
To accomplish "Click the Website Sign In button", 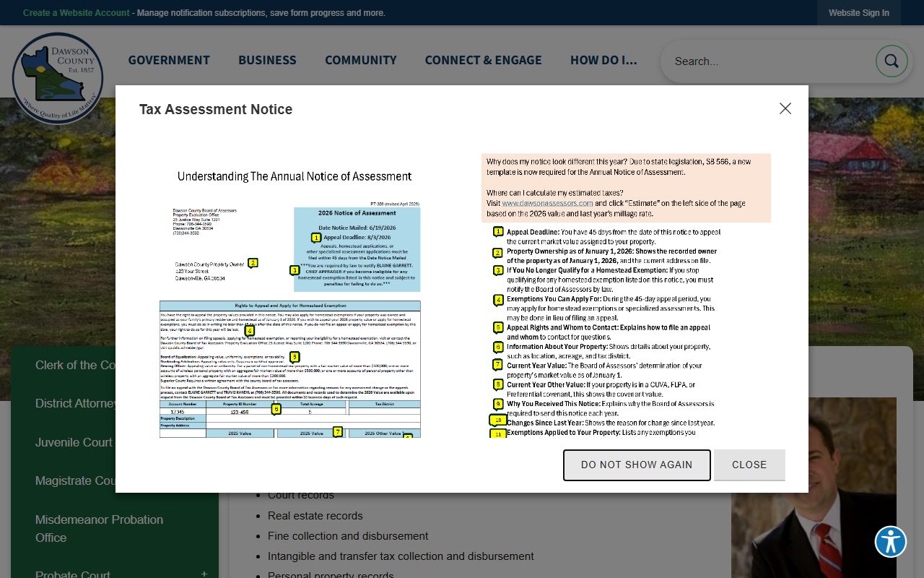I will coord(859,13).
